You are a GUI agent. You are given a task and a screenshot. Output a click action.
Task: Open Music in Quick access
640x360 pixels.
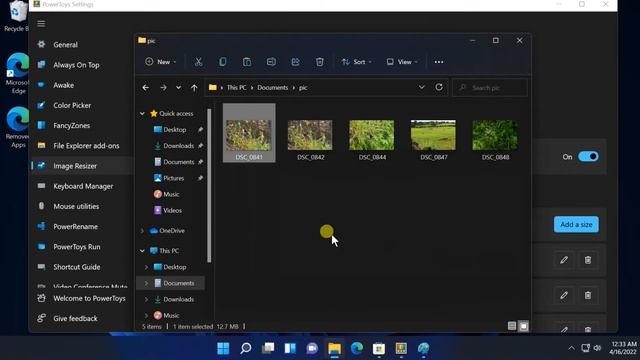[x=171, y=194]
